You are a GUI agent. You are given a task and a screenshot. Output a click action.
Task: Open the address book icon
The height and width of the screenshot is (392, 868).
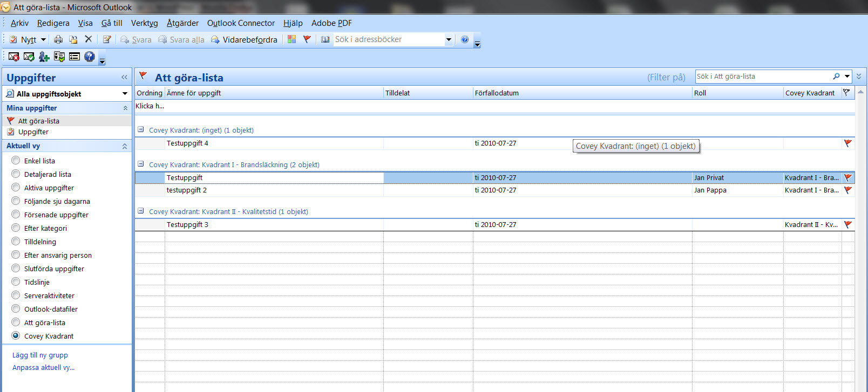[x=325, y=39]
